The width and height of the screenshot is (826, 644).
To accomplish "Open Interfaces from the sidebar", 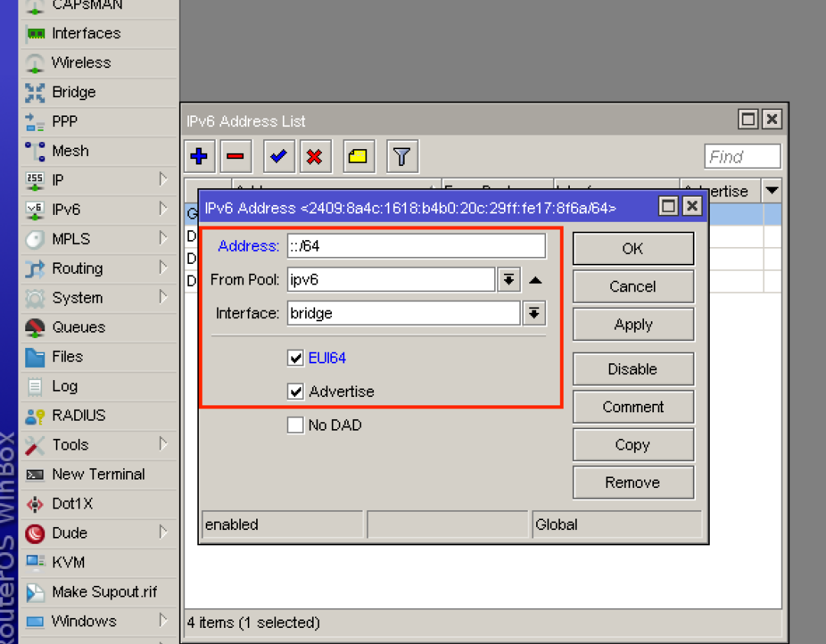I will [86, 33].
